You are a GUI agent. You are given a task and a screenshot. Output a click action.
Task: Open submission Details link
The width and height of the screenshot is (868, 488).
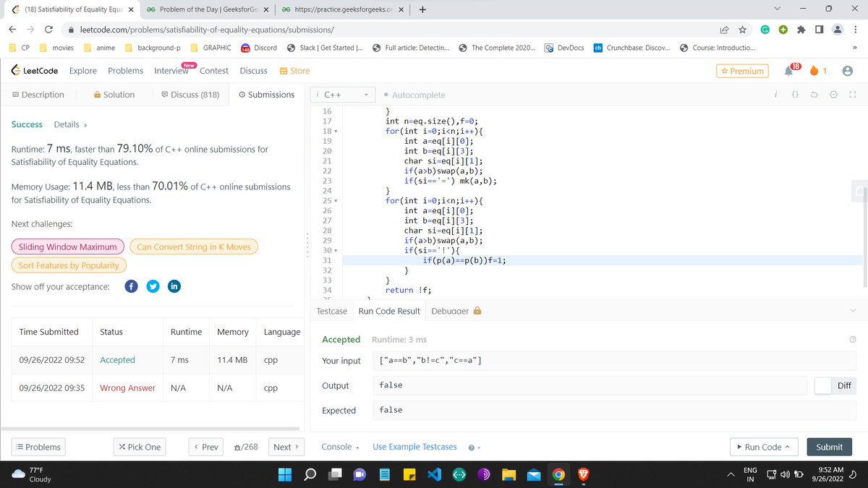tap(71, 124)
